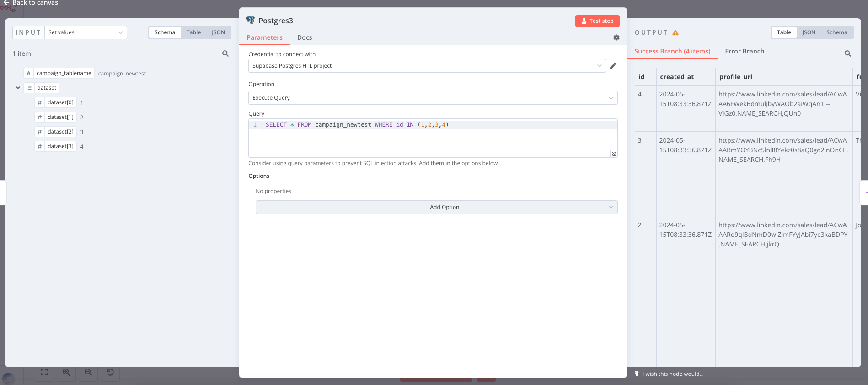Click I wish this node would link
Image resolution: width=868 pixels, height=385 pixels.
click(673, 374)
